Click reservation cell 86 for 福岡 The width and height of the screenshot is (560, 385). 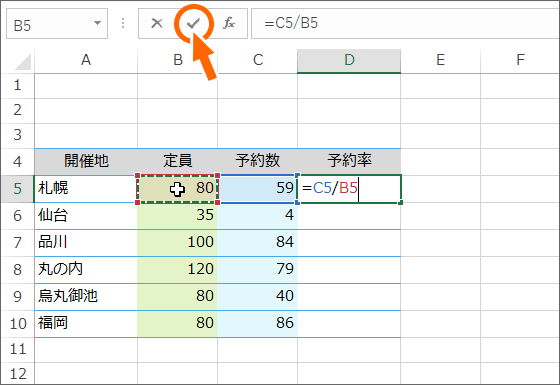[258, 324]
